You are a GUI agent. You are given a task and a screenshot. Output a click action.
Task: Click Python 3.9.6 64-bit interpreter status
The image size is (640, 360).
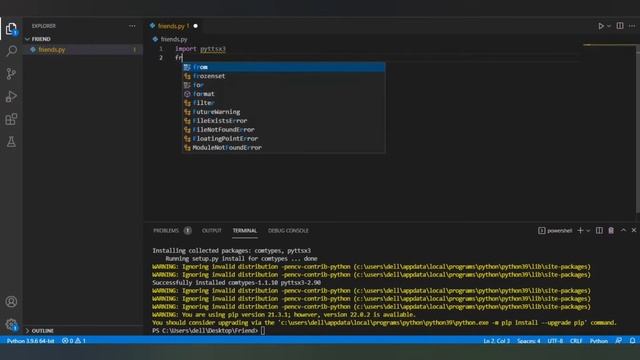coord(30,341)
